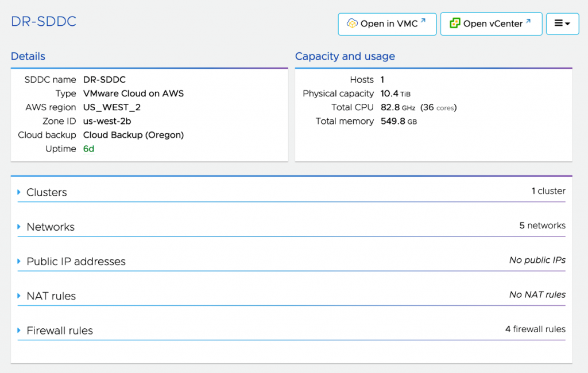This screenshot has height=373, width=588.
Task: Expand the Firewall rules arrow
Action: tap(19, 331)
